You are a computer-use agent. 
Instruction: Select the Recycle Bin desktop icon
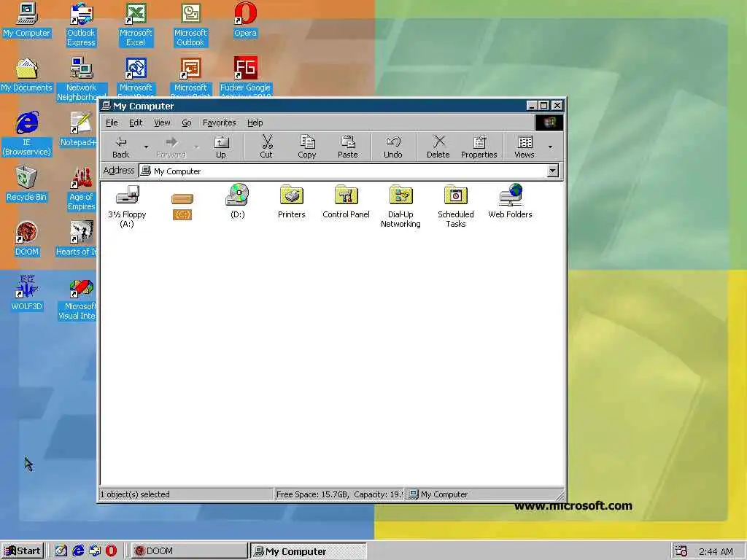point(27,184)
